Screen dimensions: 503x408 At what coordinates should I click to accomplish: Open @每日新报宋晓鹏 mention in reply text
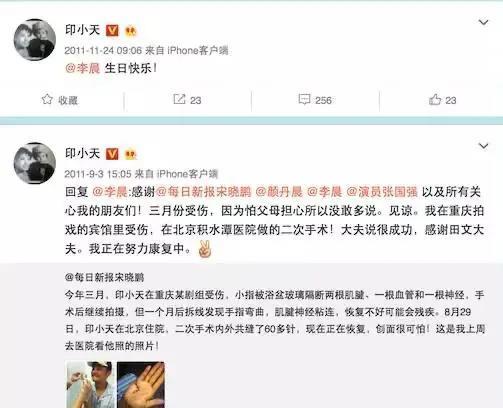(x=204, y=192)
